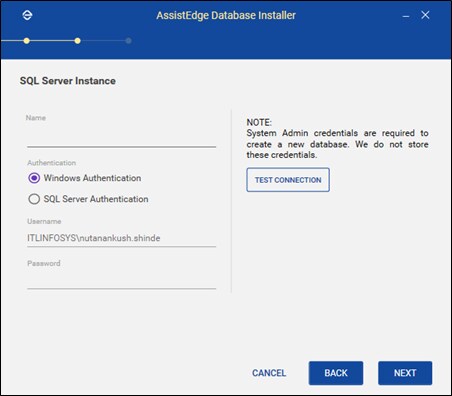Click the Username field showing ITLINFOSYS\nutanankush.shinde
452x396 pixels.
click(x=121, y=238)
